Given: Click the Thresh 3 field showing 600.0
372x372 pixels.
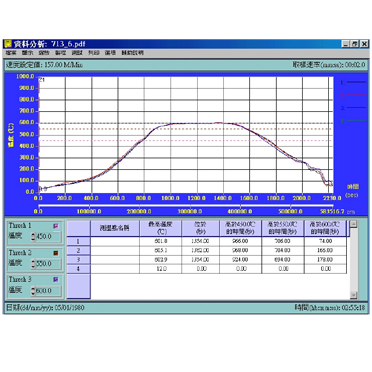Looking at the screenshot, I should pos(48,291).
